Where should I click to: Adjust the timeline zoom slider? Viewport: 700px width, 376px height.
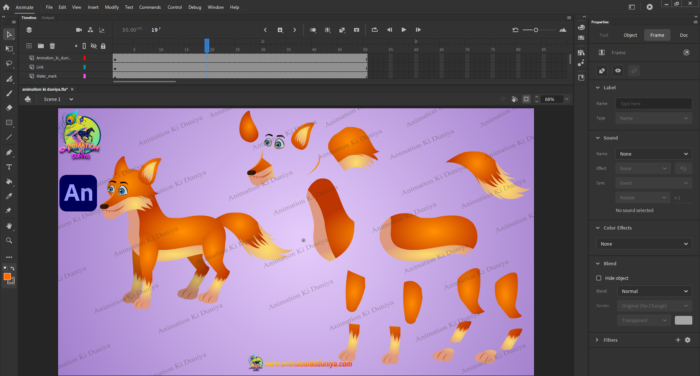click(536, 30)
